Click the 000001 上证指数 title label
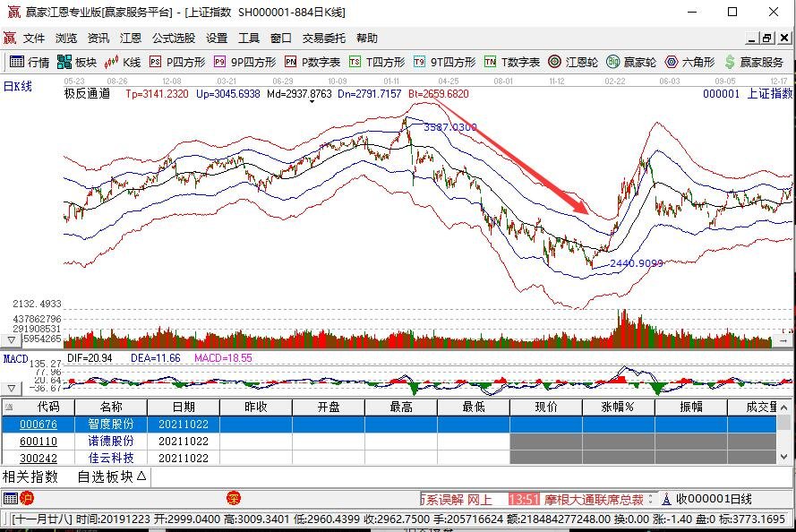The width and height of the screenshot is (796, 532). pyautogui.click(x=748, y=93)
